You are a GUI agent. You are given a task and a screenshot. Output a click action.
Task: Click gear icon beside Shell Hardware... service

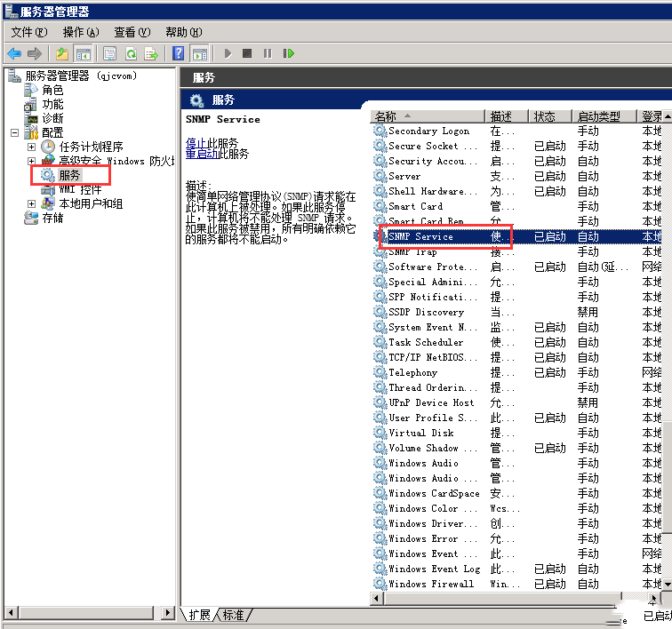tap(380, 191)
